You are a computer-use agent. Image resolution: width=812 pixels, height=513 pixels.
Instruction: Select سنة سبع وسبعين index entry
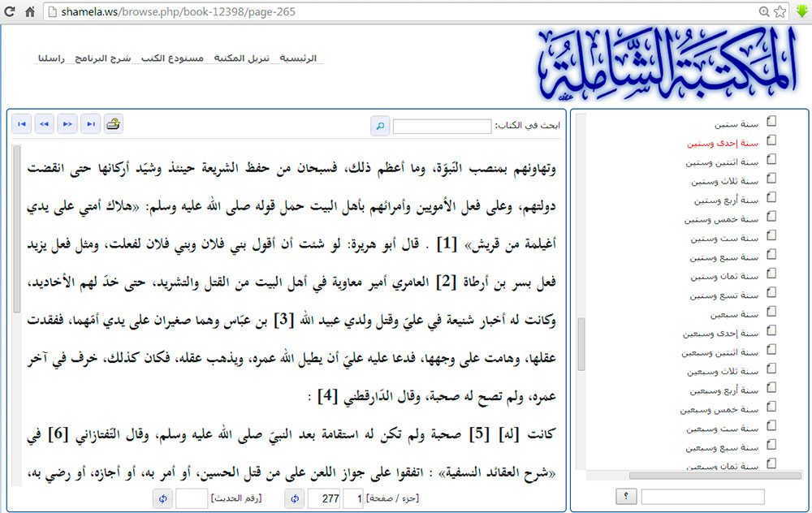722,448
